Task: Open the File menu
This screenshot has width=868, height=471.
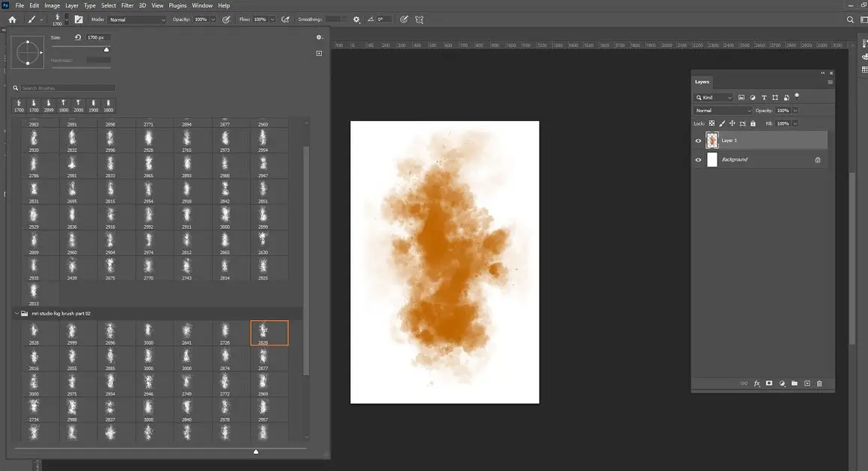Action: click(x=19, y=5)
